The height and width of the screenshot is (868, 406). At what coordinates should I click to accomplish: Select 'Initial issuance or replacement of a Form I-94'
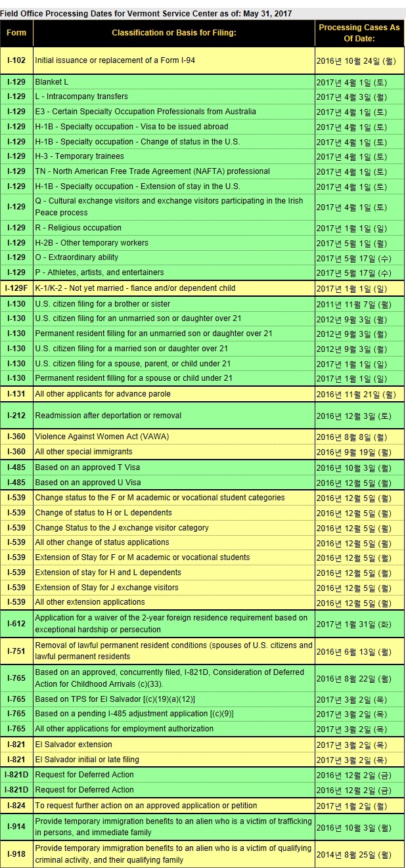click(115, 60)
